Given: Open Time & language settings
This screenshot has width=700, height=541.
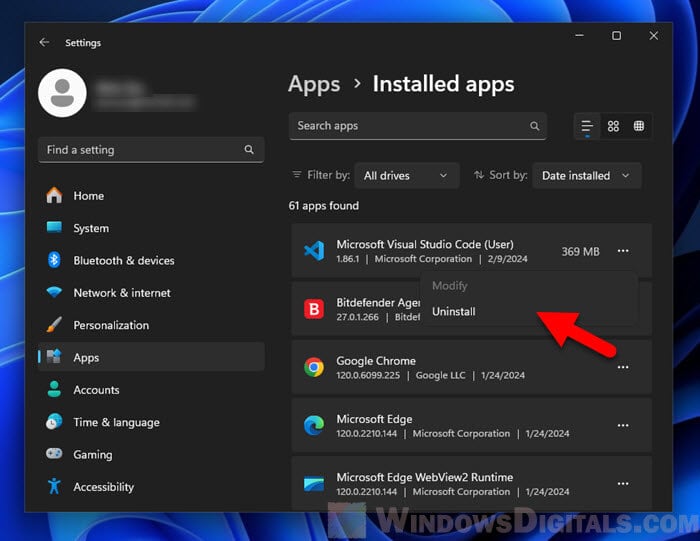Looking at the screenshot, I should 151,422.
